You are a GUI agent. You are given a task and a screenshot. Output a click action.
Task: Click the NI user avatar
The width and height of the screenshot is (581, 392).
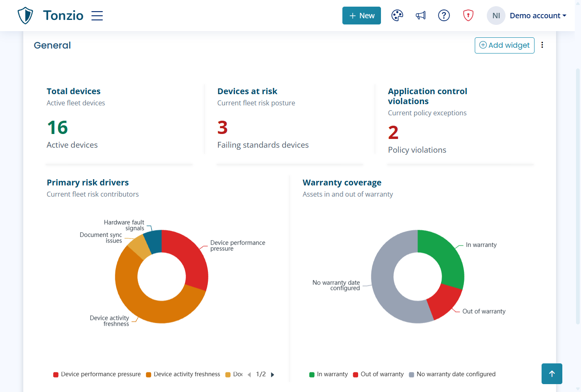point(496,16)
